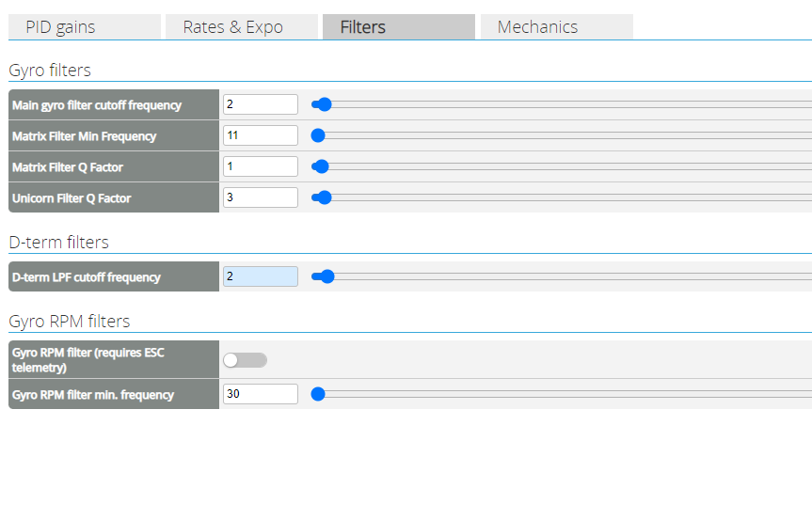Click the Unicorn Filter Q Factor label

[72, 198]
